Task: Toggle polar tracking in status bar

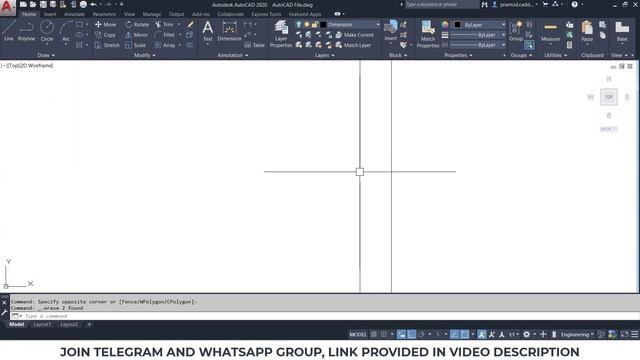Action: click(x=422, y=334)
